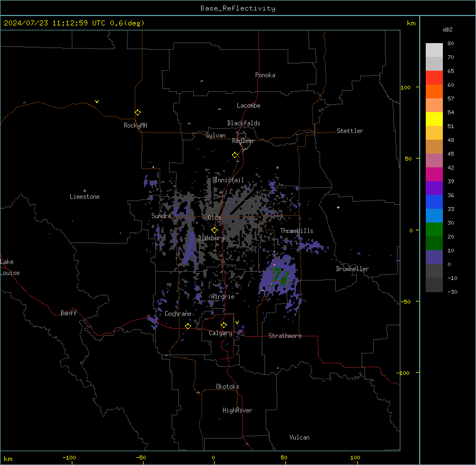
Task: Click the yellow V marker northwest of RockyMH
Action: (x=97, y=102)
